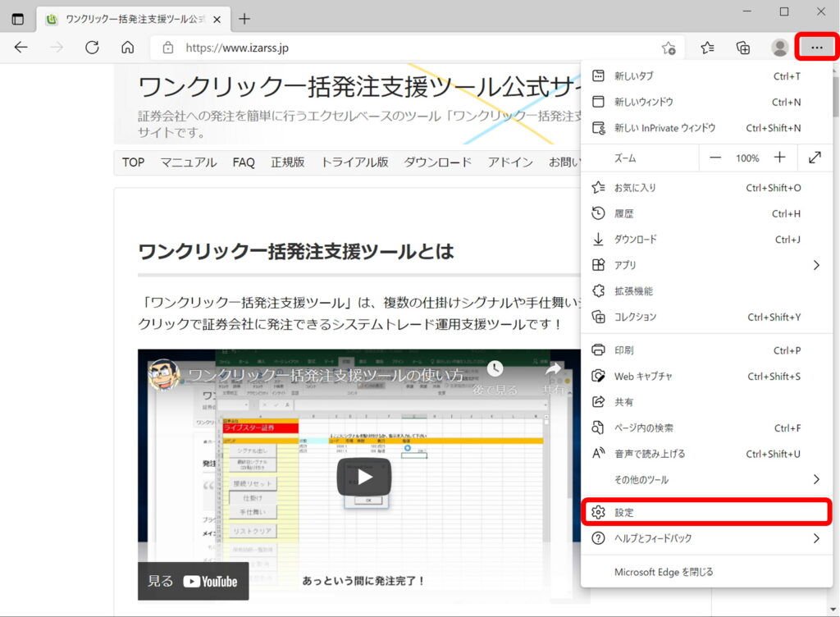Expand the アプリ submenu
Screen dimensions: 840x617
[706, 265]
